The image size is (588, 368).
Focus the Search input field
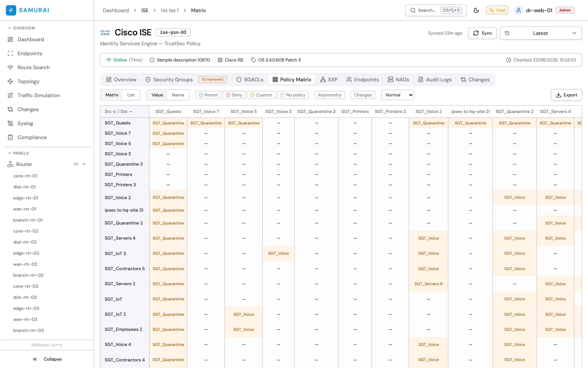pos(436,10)
